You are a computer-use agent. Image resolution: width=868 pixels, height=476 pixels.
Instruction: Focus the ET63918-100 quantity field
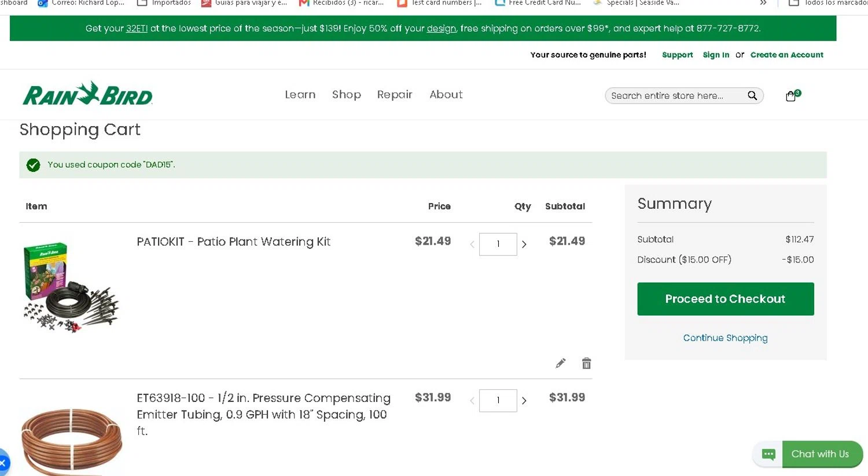coord(498,400)
